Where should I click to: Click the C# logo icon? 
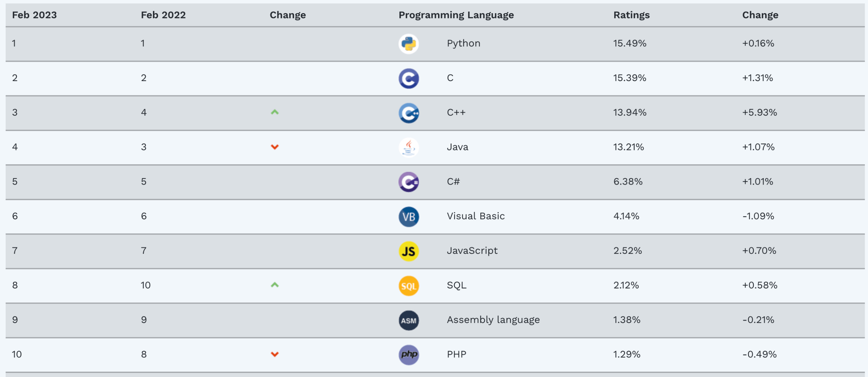(x=409, y=182)
